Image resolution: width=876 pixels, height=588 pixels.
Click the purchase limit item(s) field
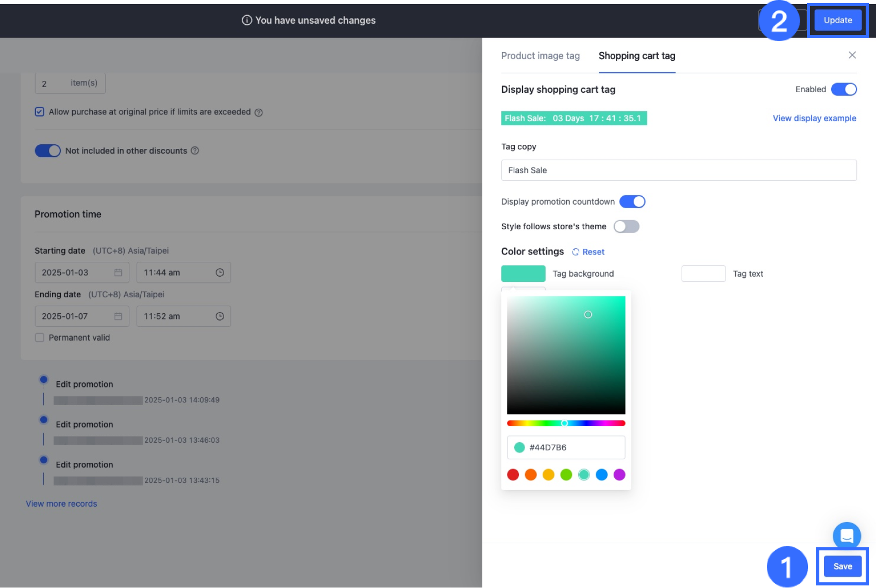70,83
